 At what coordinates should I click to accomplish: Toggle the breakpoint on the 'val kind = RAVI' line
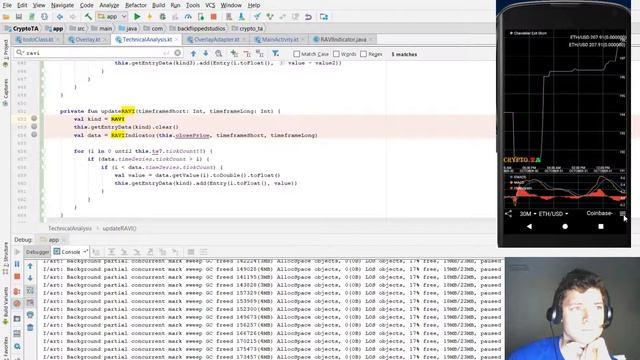click(34, 118)
